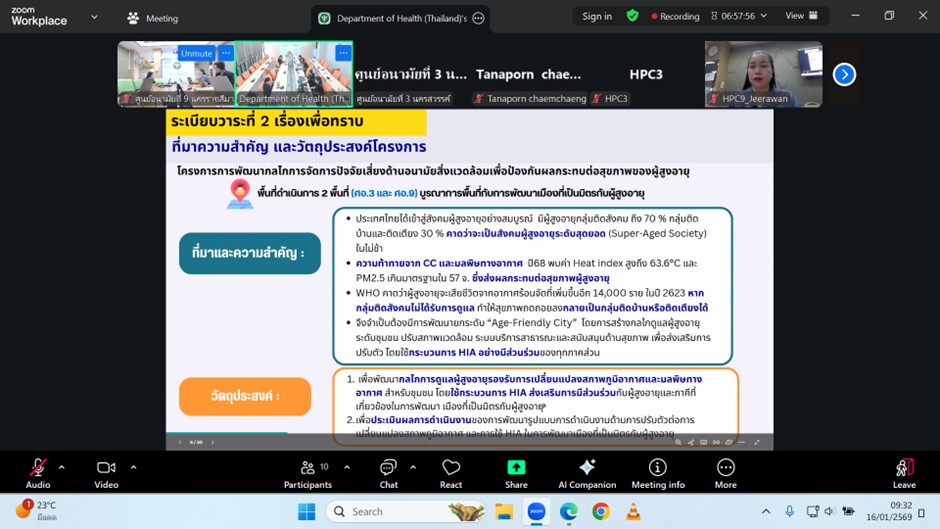Expand video settings arrow beside Video

pyautogui.click(x=133, y=467)
